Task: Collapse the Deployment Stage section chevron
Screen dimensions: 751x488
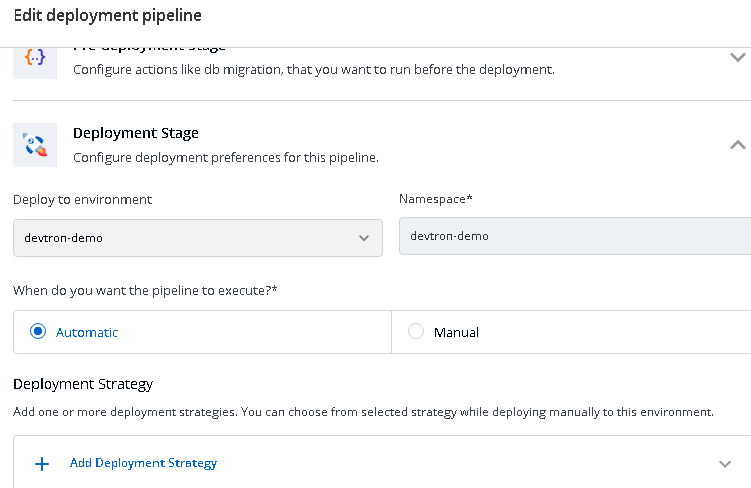Action: click(x=738, y=145)
